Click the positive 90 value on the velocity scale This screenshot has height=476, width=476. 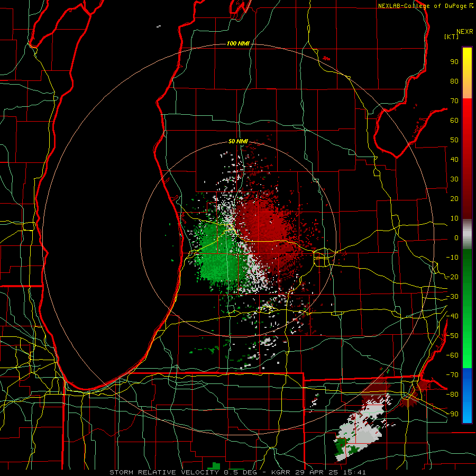point(454,62)
